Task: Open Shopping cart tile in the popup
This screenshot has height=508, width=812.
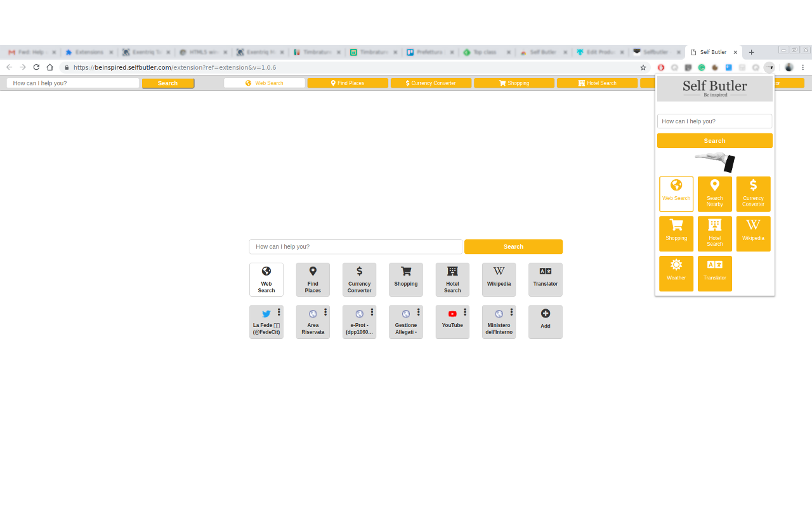Action: (676, 234)
